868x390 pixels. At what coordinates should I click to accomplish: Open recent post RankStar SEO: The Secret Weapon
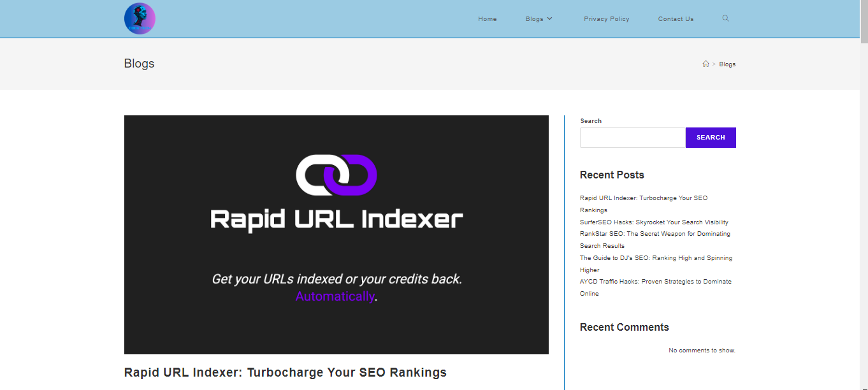tap(655, 240)
